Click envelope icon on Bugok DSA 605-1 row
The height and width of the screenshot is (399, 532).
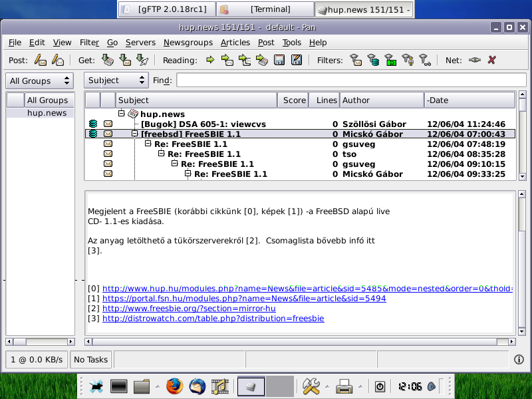pos(108,124)
